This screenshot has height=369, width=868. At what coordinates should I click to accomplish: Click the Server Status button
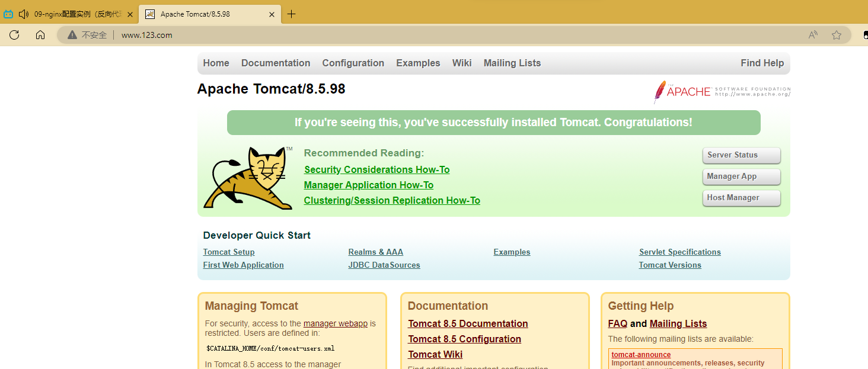[742, 155]
